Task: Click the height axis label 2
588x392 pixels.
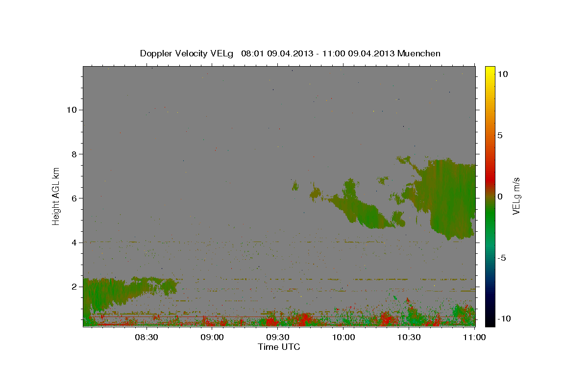Action: (x=74, y=287)
